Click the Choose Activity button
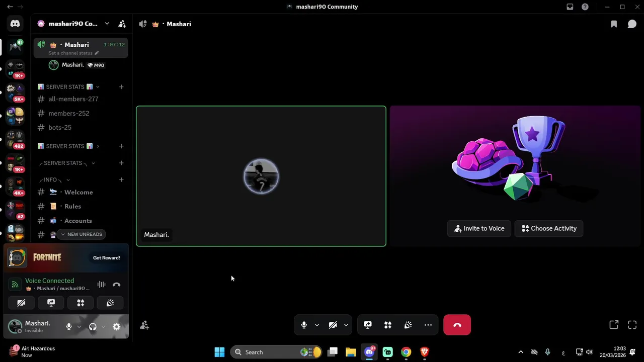The width and height of the screenshot is (644, 362). pos(549,228)
